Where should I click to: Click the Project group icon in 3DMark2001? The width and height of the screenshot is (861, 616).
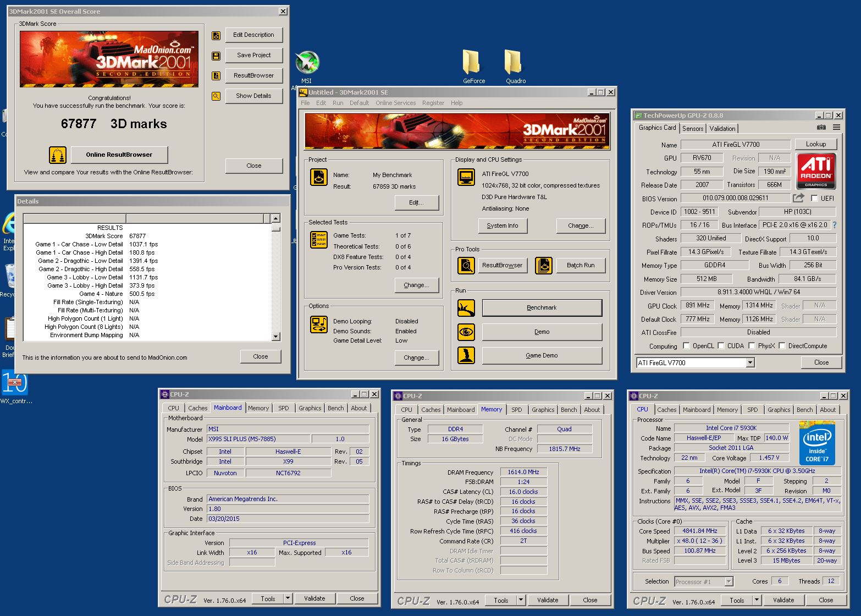[319, 177]
